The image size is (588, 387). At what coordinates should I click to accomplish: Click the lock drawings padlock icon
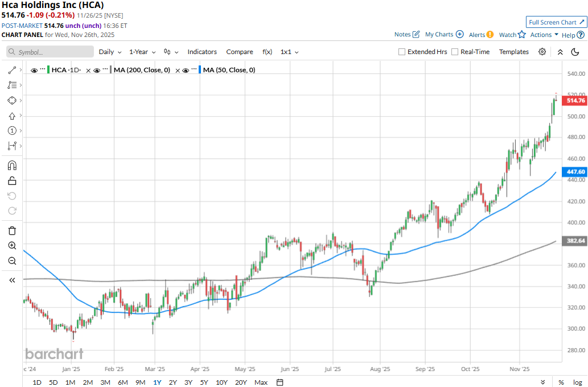(12, 181)
